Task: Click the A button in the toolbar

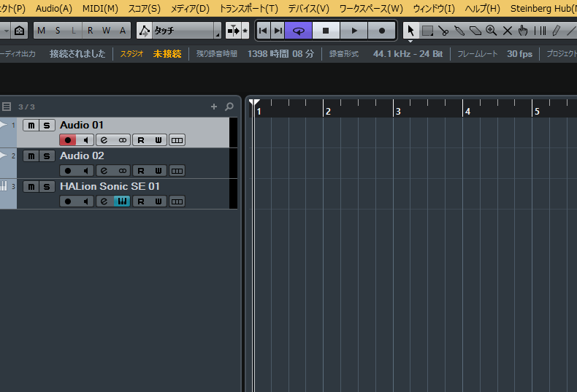Action: 123,31
